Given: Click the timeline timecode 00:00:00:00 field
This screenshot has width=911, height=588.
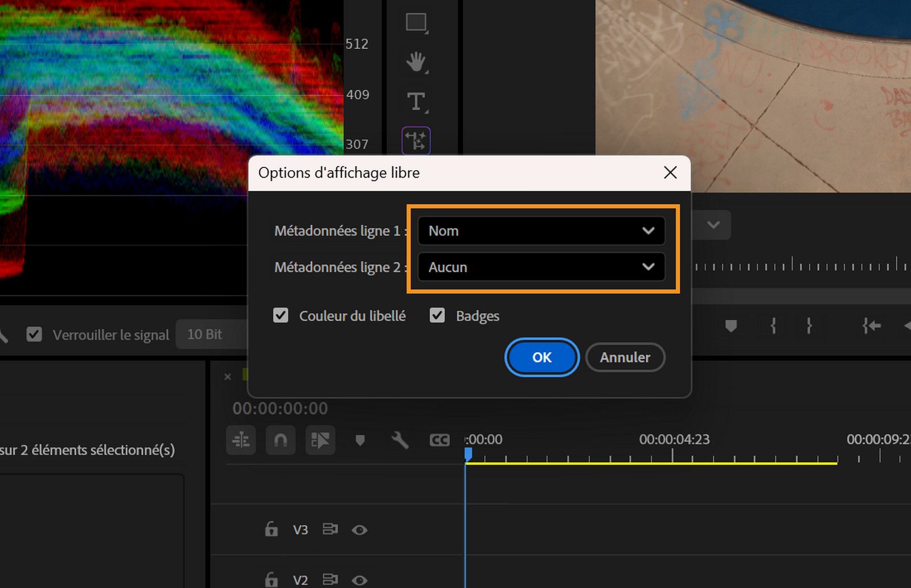Looking at the screenshot, I should click(280, 408).
